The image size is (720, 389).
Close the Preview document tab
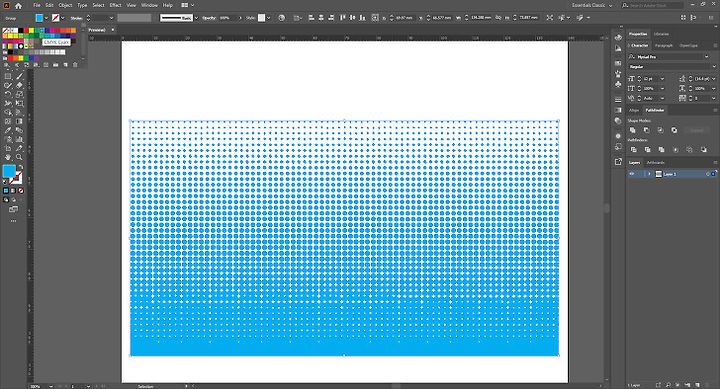[x=113, y=30]
